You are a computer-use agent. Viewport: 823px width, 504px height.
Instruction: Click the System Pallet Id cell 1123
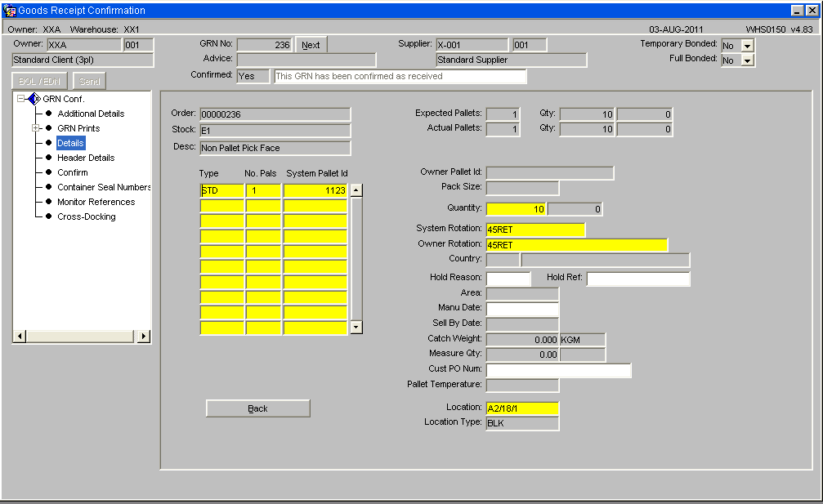[315, 190]
